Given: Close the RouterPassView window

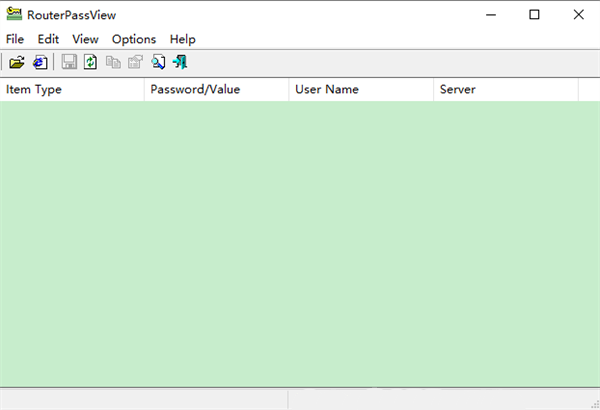Looking at the screenshot, I should coord(579,15).
